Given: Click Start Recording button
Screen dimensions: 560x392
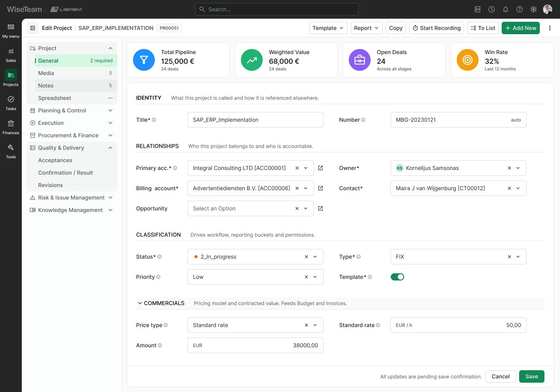Looking at the screenshot, I should tap(436, 28).
